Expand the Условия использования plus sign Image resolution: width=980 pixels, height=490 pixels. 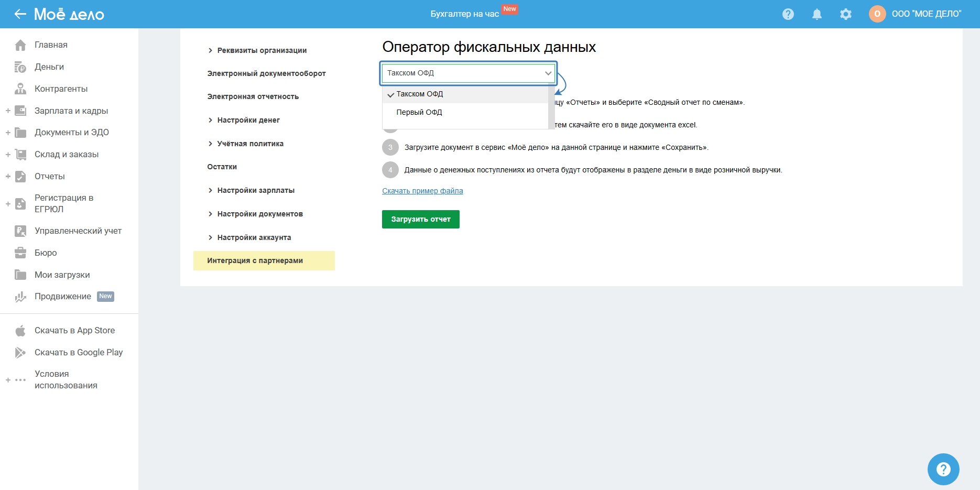pyautogui.click(x=8, y=380)
